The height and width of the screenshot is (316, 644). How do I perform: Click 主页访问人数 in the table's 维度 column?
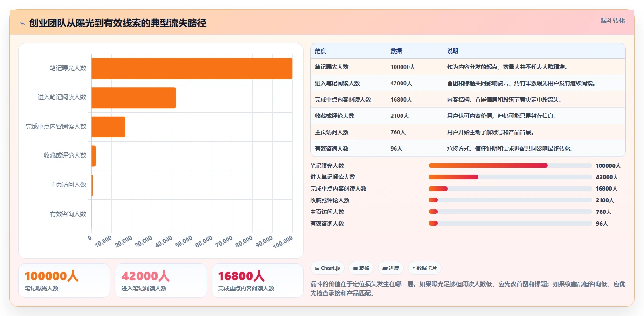tap(332, 132)
